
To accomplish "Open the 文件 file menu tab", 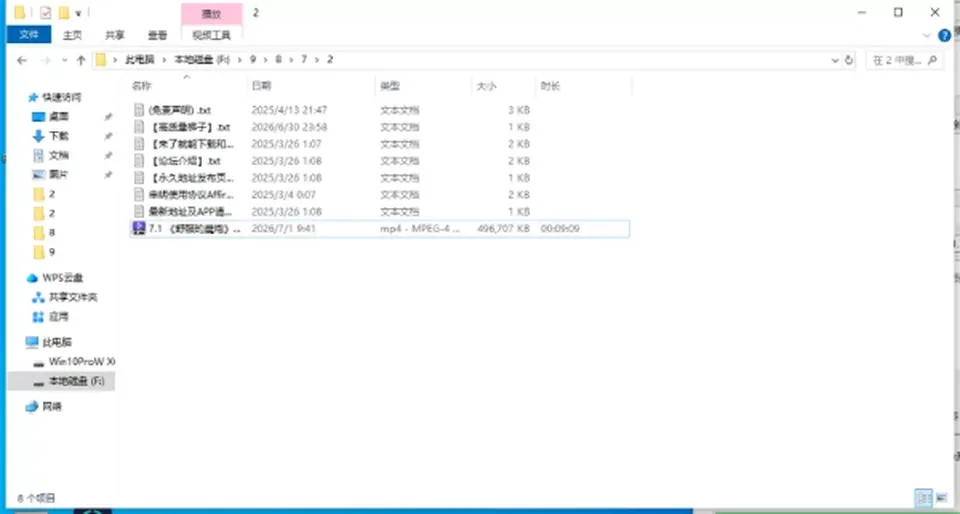I will [x=29, y=35].
